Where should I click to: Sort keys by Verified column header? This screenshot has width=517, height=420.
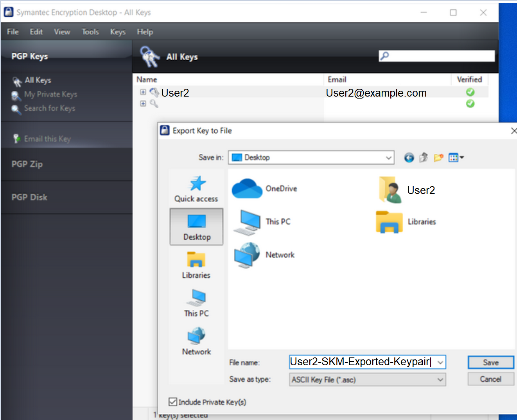(x=470, y=79)
